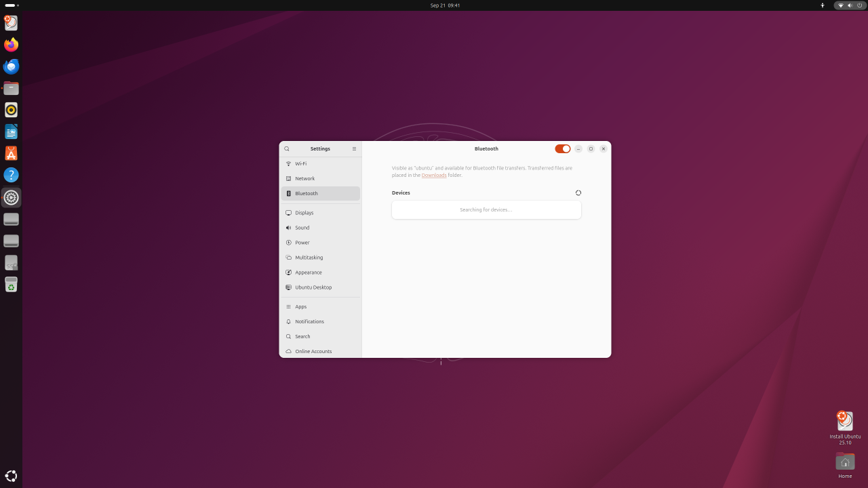
Task: Open Firefox from the dock
Action: (11, 45)
